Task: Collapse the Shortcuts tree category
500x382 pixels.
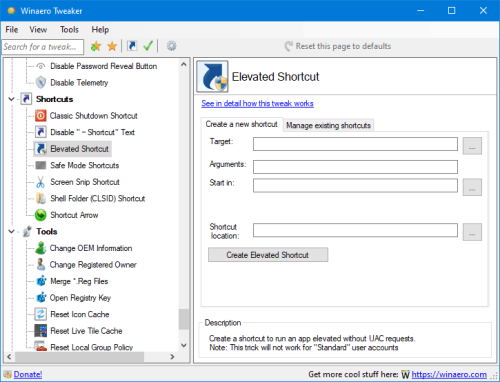Action: coord(12,99)
